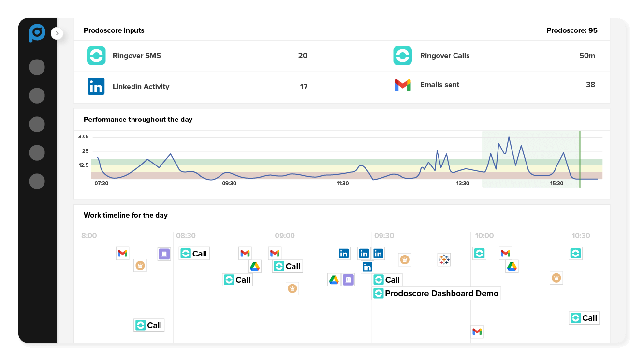This screenshot has height=361, width=644.
Task: Click the Gmail icon below the 10:00 column
Action: coord(477,332)
